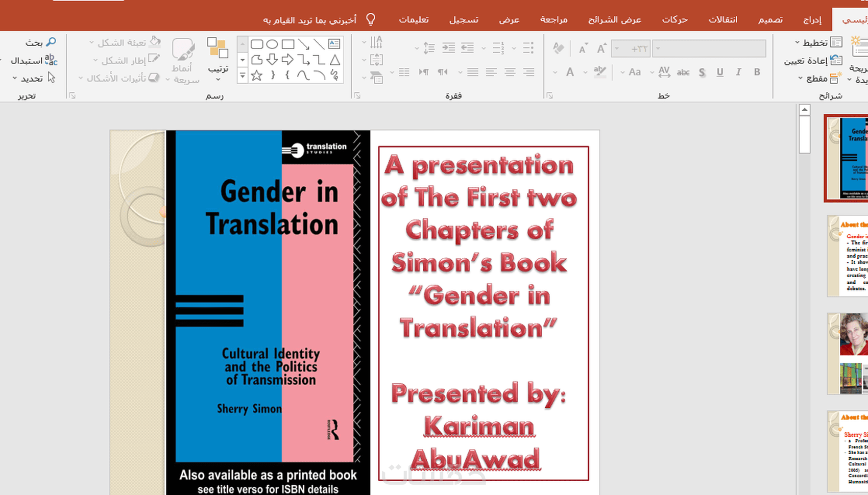Screen dimensions: 868x495
Task: Apply the font color A button
Action: (570, 72)
